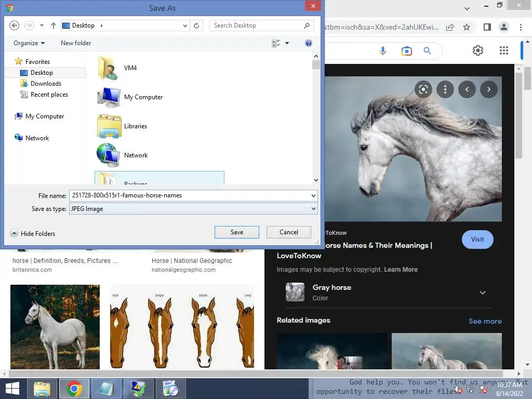532x399 pixels.
Task: Switch to Chrome in taskbar
Action: 74,389
